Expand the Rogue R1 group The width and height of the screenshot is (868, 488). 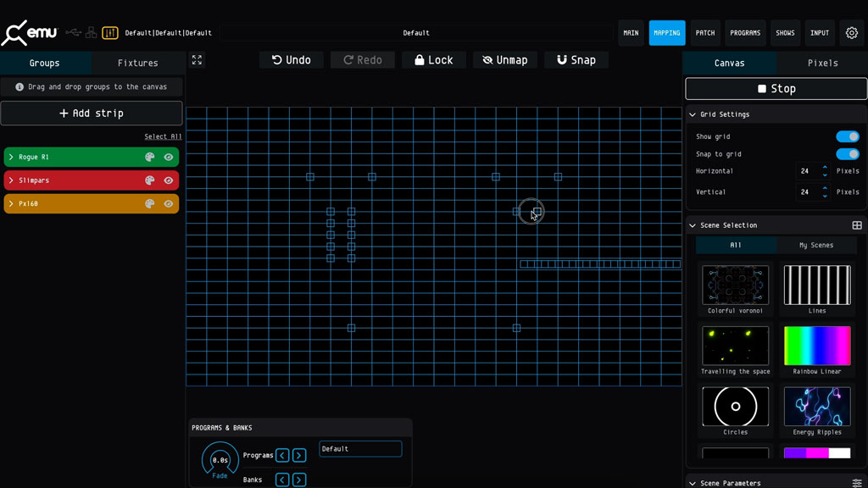click(x=11, y=157)
